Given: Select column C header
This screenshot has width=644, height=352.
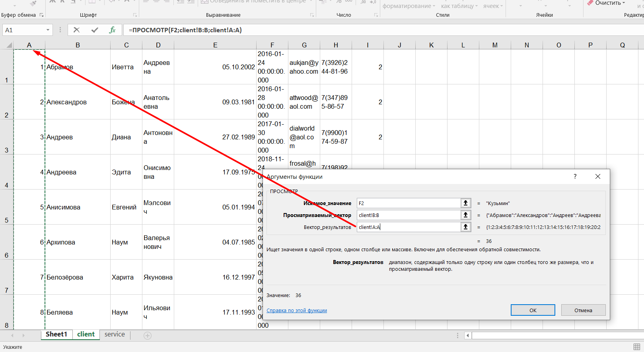Looking at the screenshot, I should point(126,45).
